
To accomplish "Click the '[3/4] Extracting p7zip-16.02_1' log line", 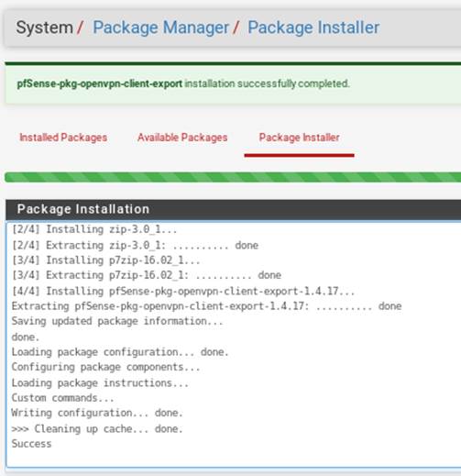I will [x=146, y=275].
